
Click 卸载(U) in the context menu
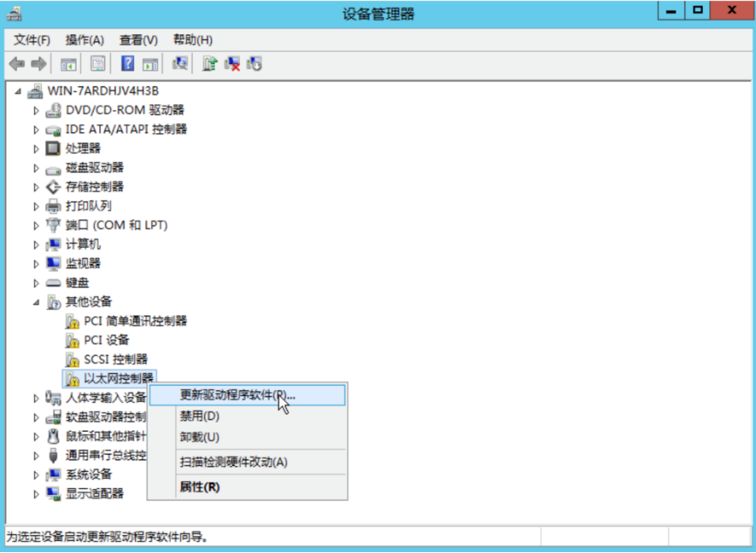(200, 437)
